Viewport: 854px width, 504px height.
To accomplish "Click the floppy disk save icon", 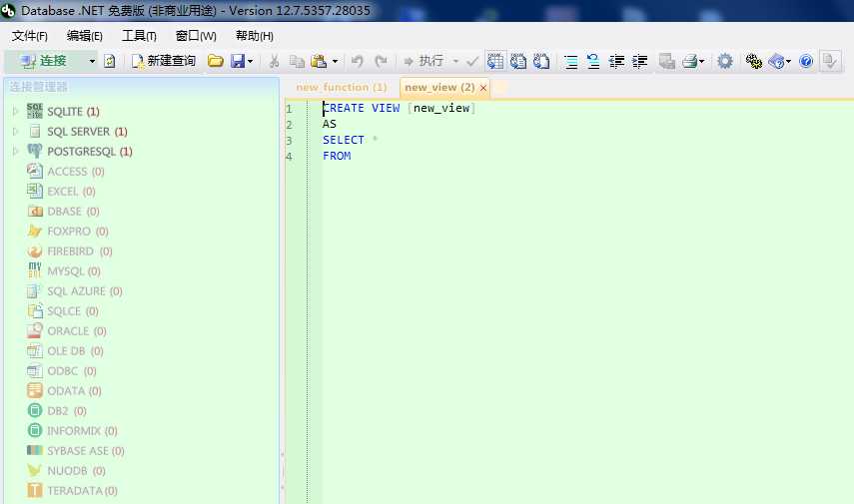I will [238, 61].
